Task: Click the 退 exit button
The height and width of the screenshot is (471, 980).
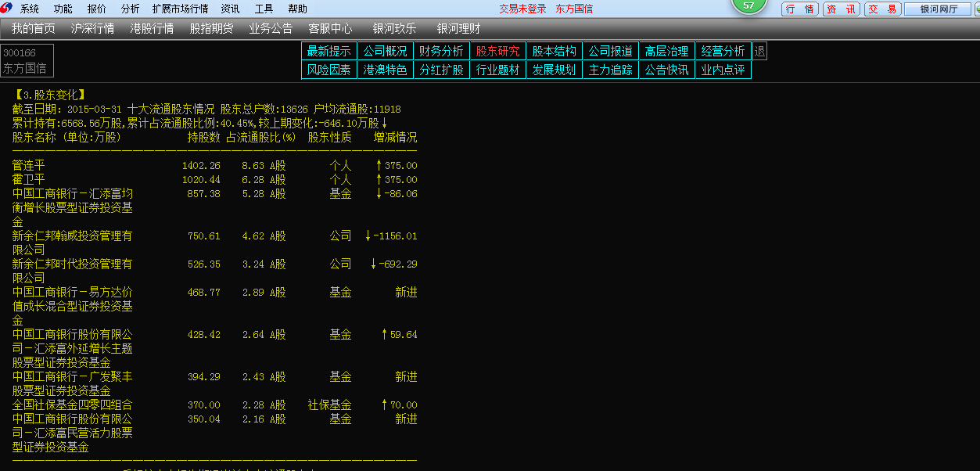Action: (759, 51)
